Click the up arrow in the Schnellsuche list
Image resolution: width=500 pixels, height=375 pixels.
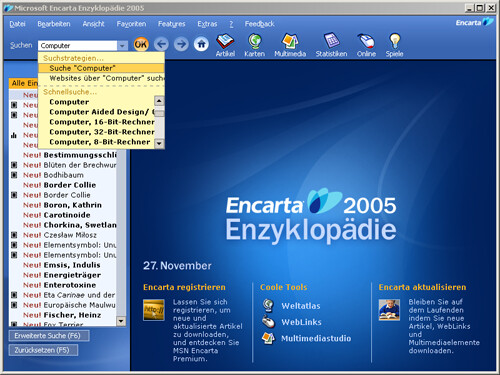tap(159, 101)
